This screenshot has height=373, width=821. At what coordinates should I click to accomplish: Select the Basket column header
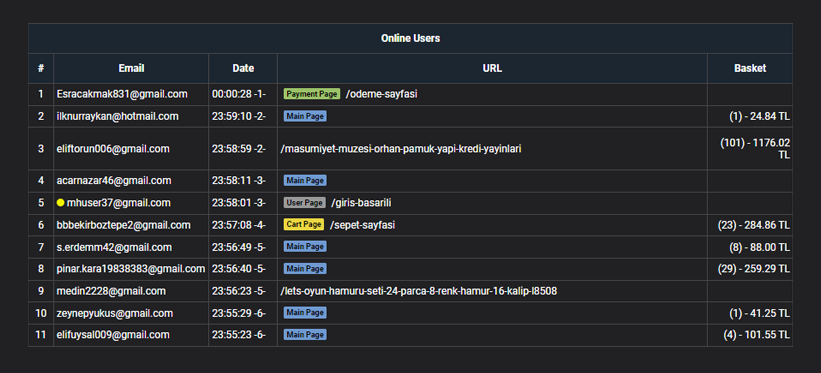[x=750, y=68]
